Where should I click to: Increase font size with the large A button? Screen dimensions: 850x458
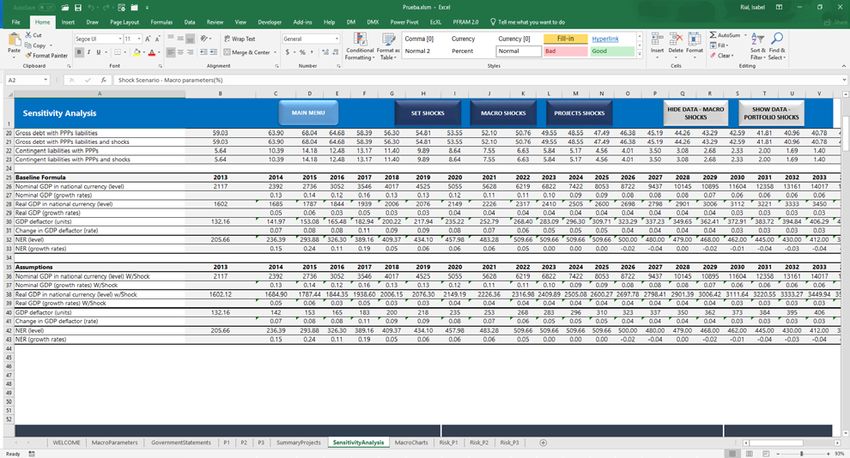148,39
